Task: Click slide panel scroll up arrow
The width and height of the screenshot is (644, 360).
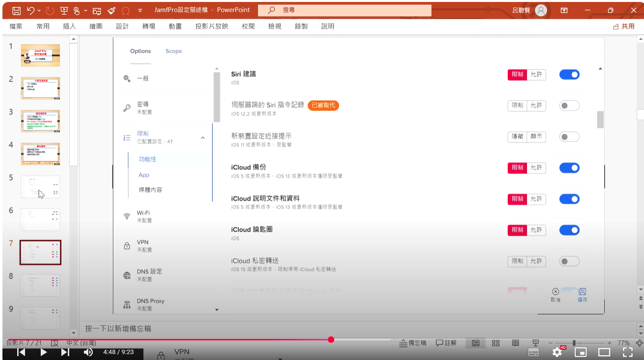Action: [x=74, y=39]
